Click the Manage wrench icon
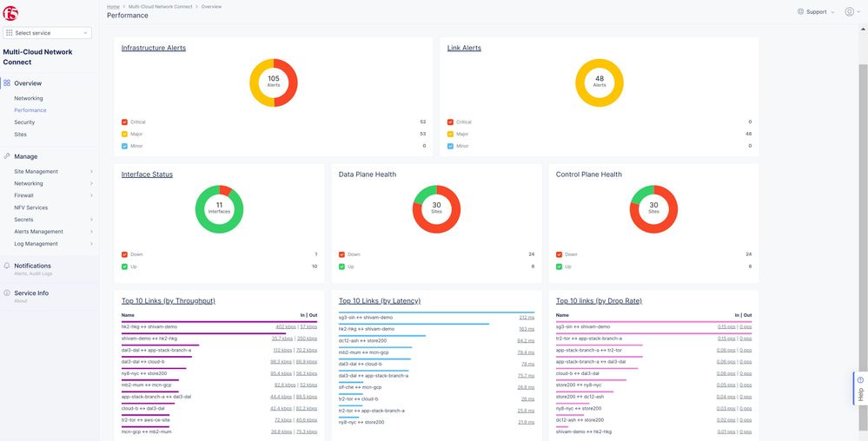Viewport: 868px width, 441px height. click(x=7, y=156)
